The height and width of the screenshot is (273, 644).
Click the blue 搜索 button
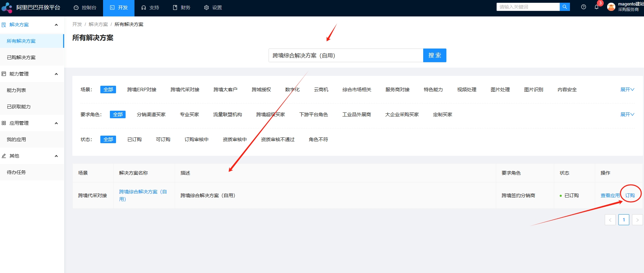click(x=434, y=55)
